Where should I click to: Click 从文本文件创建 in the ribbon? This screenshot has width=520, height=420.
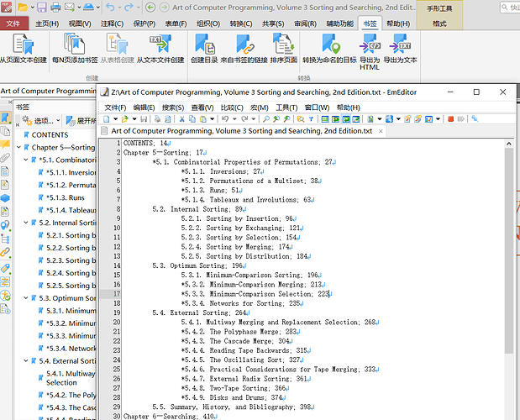160,49
